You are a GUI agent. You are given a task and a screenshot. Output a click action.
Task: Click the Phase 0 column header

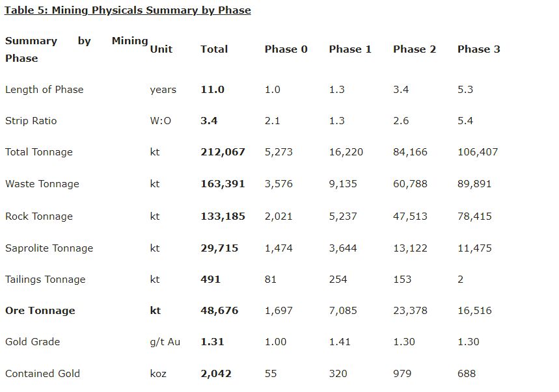286,49
